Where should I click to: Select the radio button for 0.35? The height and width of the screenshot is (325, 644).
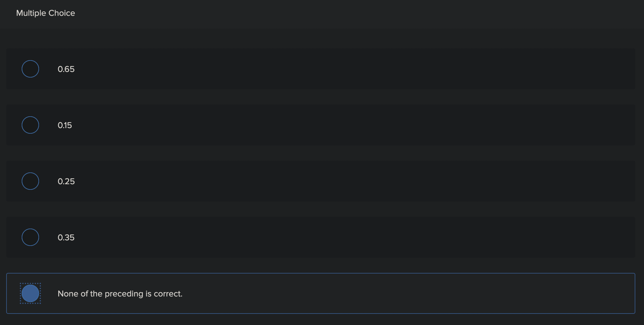30,237
